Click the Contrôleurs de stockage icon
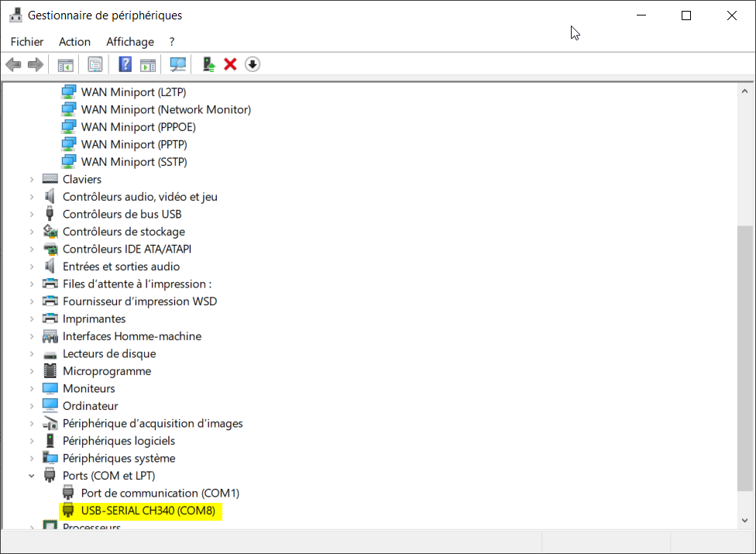756x554 pixels. tap(50, 232)
